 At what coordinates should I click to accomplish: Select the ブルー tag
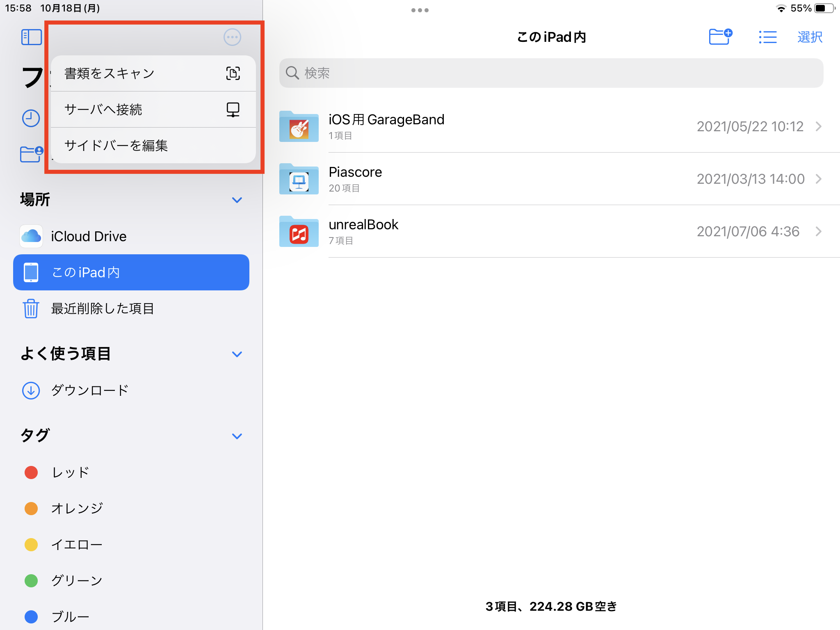pyautogui.click(x=131, y=616)
